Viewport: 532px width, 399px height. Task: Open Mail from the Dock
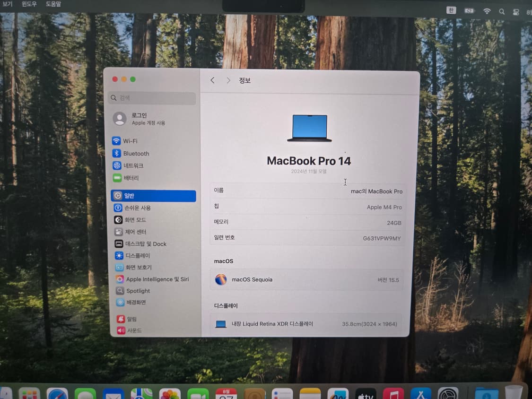[x=113, y=394]
